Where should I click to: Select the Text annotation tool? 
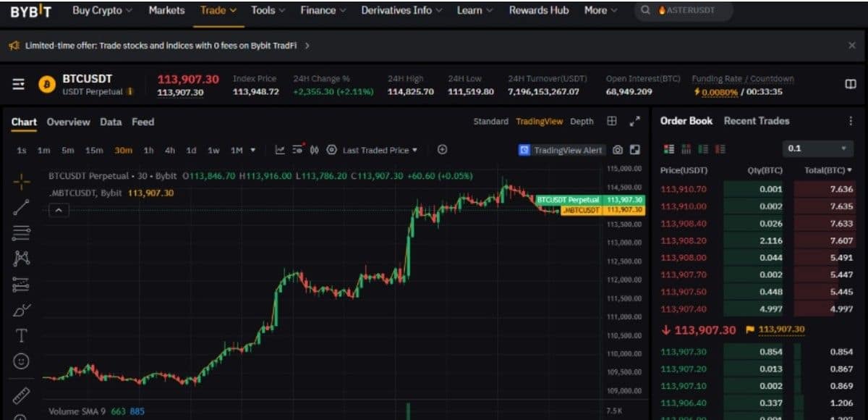point(22,335)
